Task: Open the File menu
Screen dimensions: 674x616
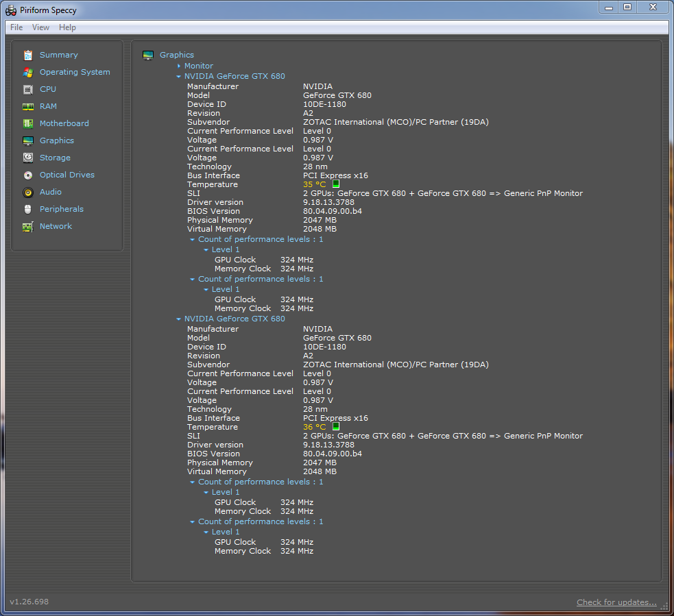Action: click(x=16, y=27)
